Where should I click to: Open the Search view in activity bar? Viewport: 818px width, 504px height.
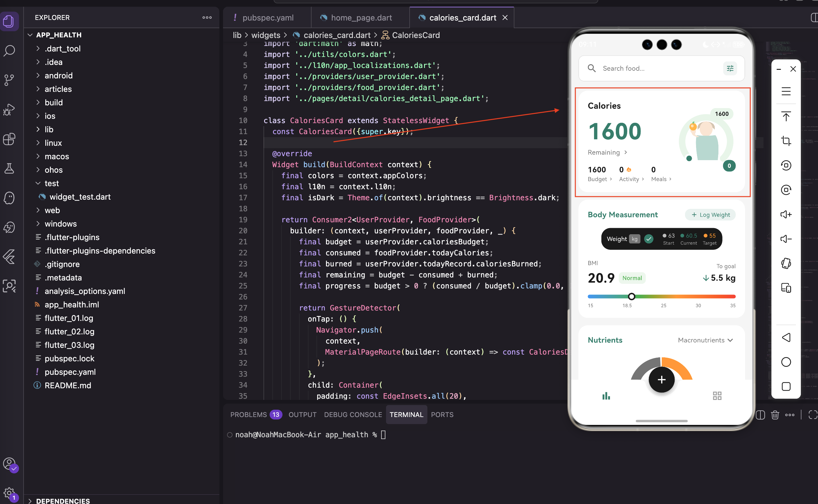pos(9,51)
